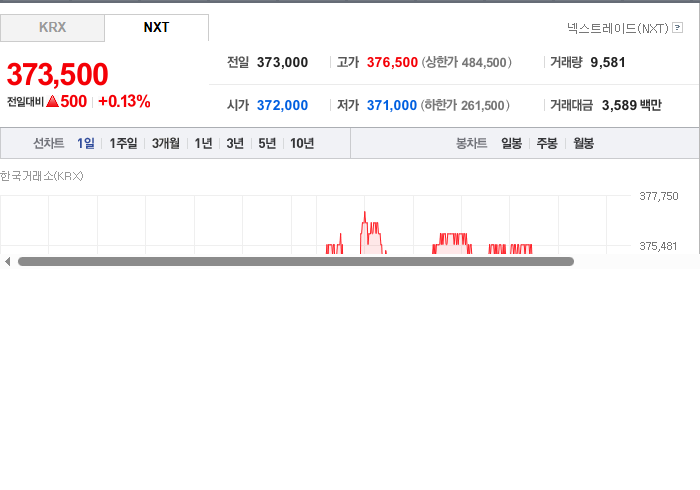
Task: Click the trading volume 9,581
Action: [x=608, y=62]
